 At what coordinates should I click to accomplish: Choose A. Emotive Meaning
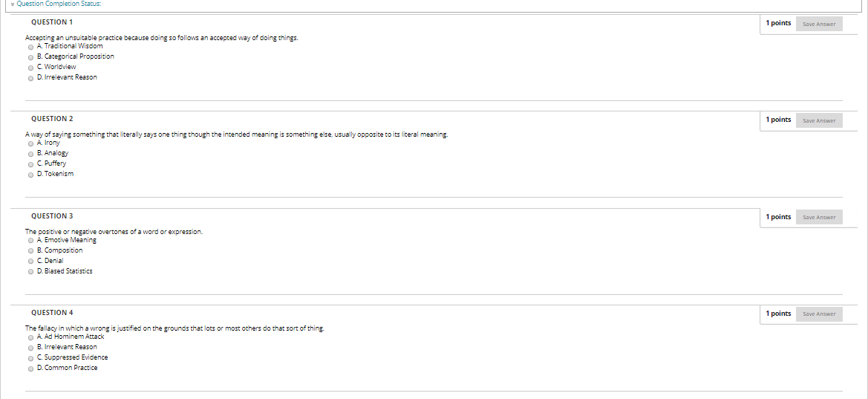coord(30,241)
